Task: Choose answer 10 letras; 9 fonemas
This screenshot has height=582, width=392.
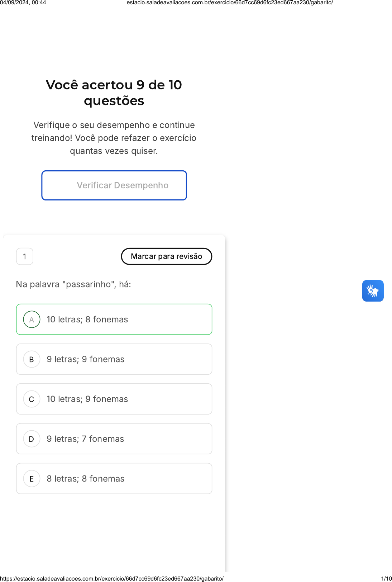Action: pos(114,399)
